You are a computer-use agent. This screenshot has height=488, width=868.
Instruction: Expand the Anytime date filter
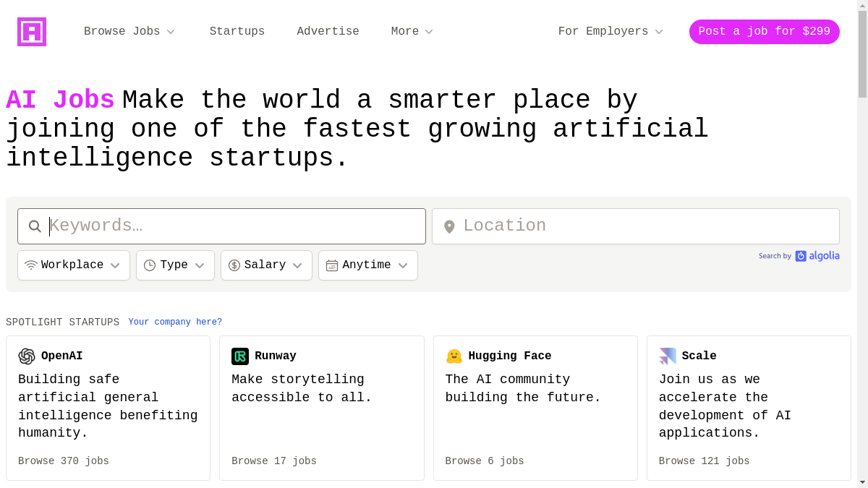click(367, 265)
